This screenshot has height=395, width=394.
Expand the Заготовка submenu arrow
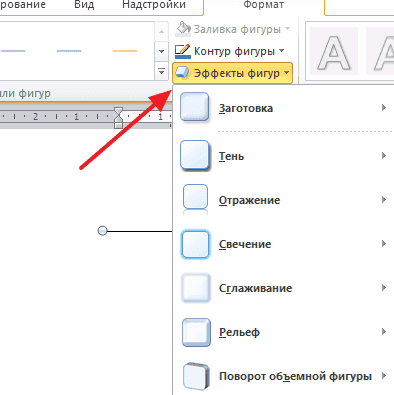tap(384, 107)
